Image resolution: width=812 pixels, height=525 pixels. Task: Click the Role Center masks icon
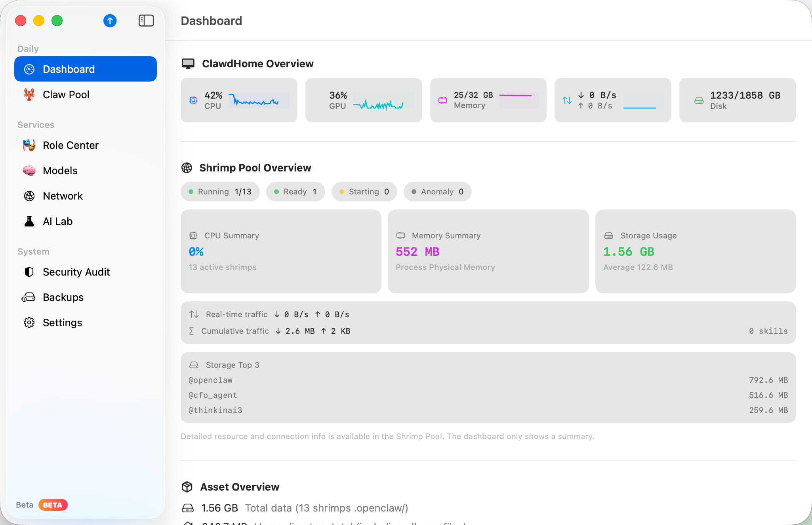coord(29,145)
